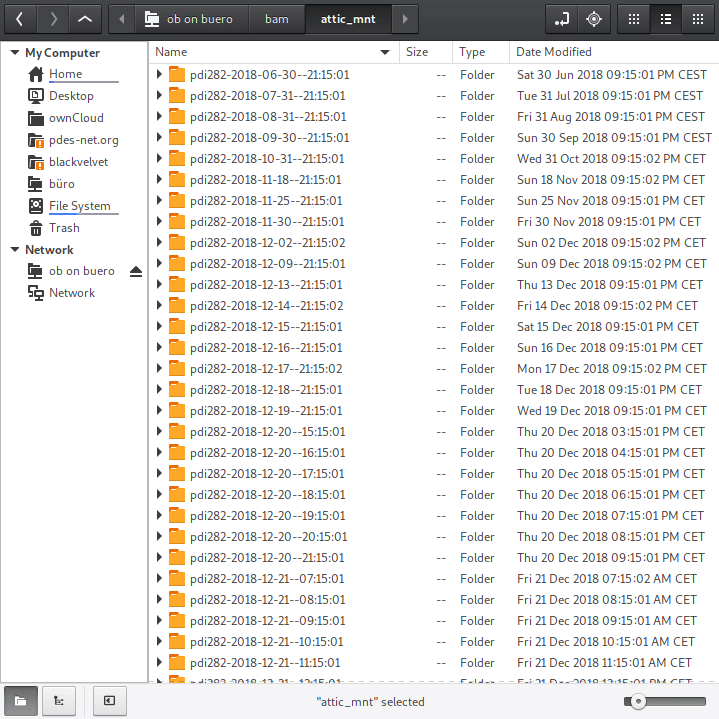Collapse the My Computer sidebar section

pyautogui.click(x=15, y=53)
